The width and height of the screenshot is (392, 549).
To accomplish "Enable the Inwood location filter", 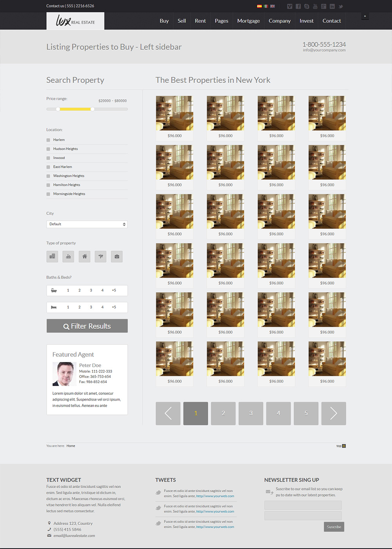I will click(x=48, y=158).
